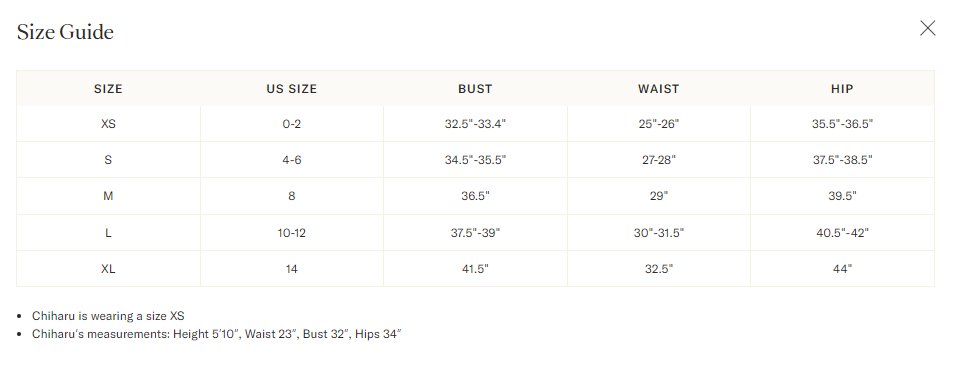
Task: Click the BUST column header
Action: pyautogui.click(x=475, y=89)
